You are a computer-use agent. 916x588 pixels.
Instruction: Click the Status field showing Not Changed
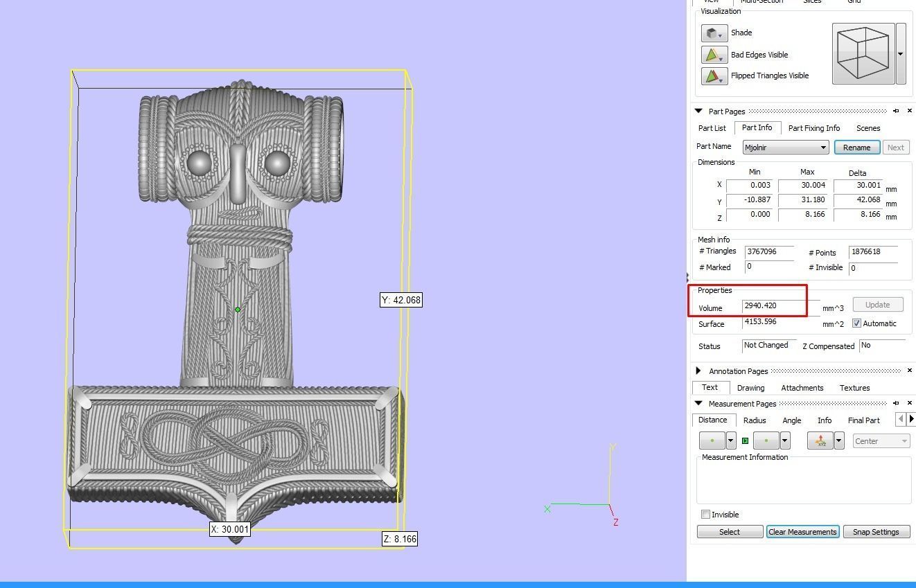[x=768, y=346]
